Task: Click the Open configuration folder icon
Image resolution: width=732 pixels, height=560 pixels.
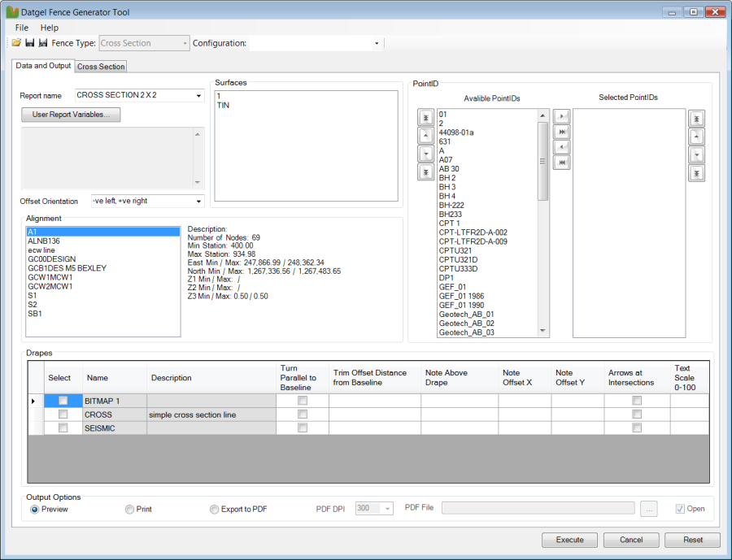Action: pos(16,43)
